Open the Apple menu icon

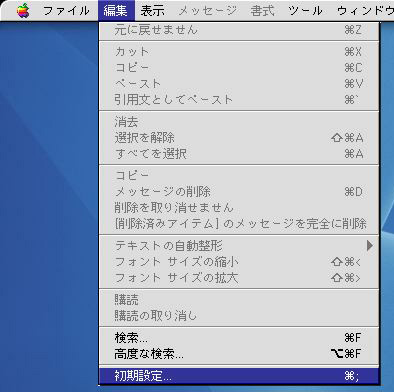23,10
